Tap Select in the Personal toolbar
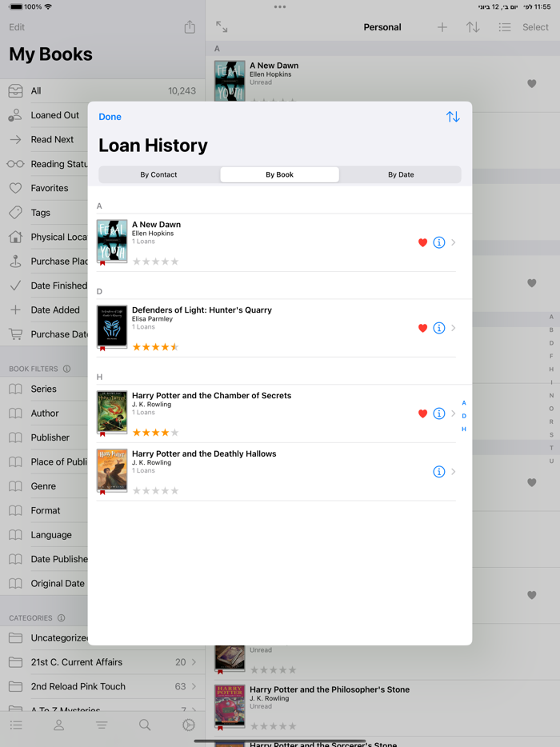Image resolution: width=560 pixels, height=747 pixels. coord(535,27)
